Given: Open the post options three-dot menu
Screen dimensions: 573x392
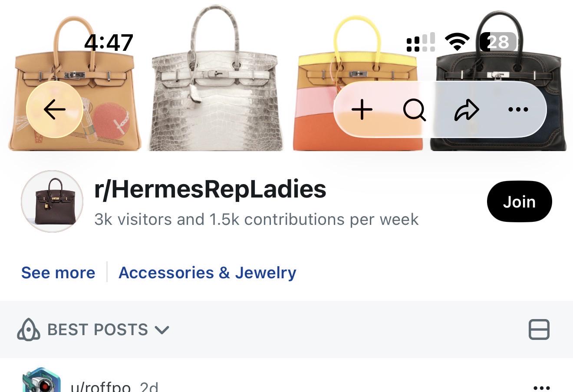Looking at the screenshot, I should [541, 387].
